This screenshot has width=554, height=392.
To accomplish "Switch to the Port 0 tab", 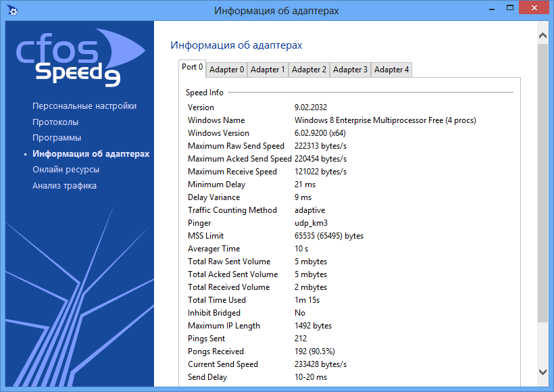I will [x=192, y=67].
